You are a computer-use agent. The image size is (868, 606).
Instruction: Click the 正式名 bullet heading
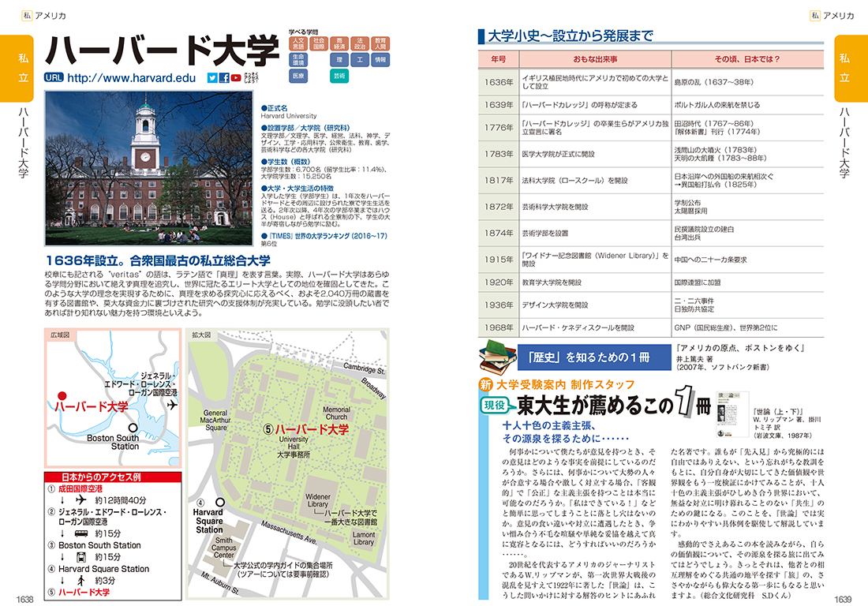(274, 108)
